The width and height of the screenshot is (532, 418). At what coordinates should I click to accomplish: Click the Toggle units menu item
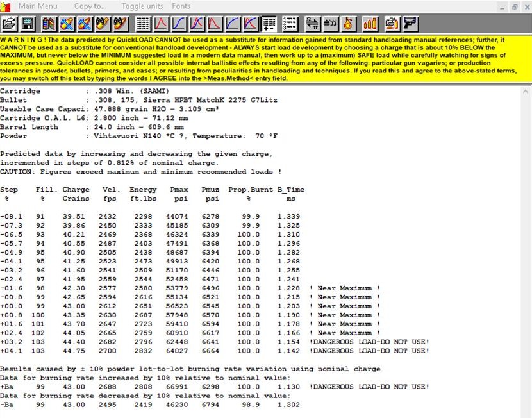tap(142, 6)
